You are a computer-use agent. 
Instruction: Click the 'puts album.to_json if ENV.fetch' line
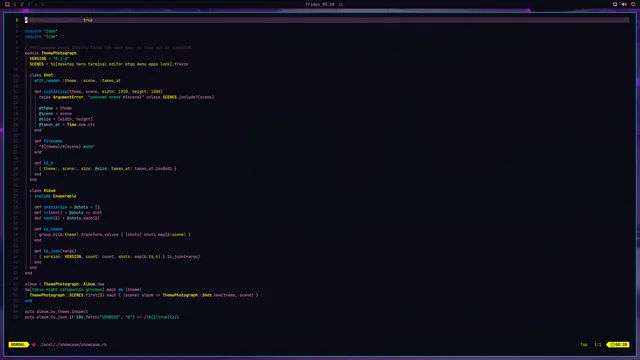(102, 317)
